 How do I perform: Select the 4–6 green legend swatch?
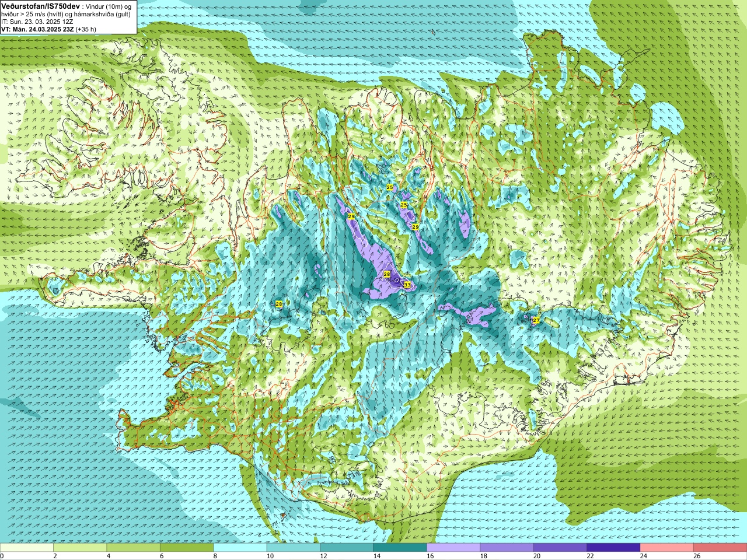(x=134, y=547)
